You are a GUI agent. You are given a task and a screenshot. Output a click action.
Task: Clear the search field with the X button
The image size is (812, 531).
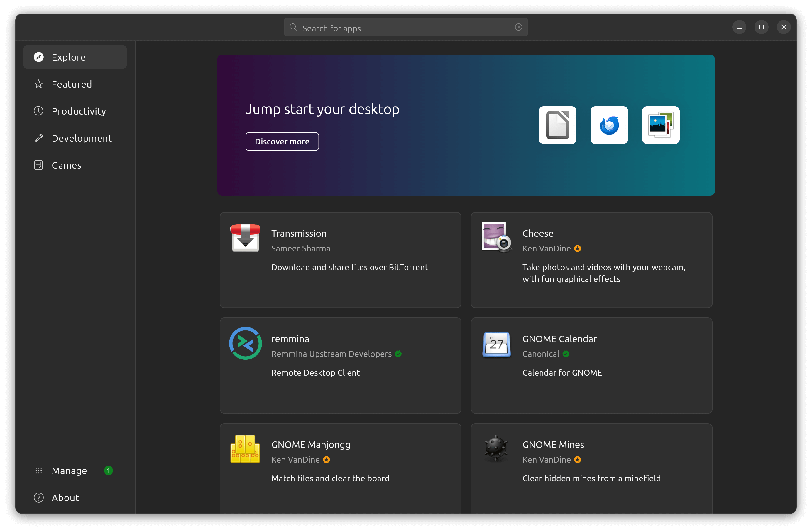tap(518, 27)
